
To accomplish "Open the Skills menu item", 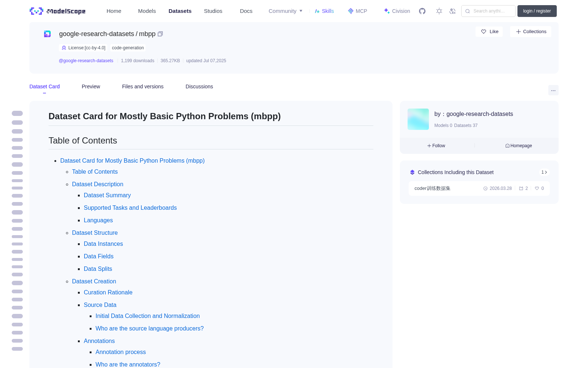I will pos(325,11).
